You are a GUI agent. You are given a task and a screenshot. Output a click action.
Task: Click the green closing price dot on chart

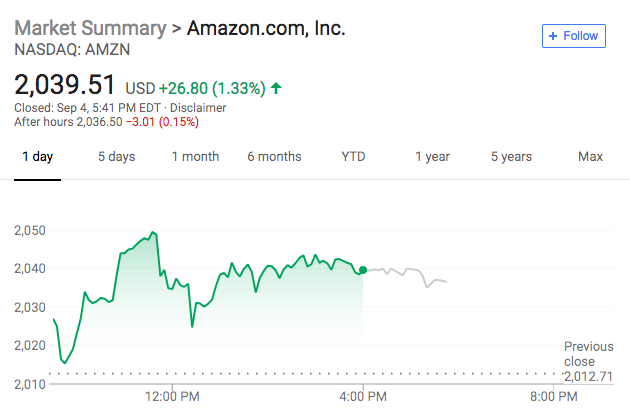[x=362, y=270]
